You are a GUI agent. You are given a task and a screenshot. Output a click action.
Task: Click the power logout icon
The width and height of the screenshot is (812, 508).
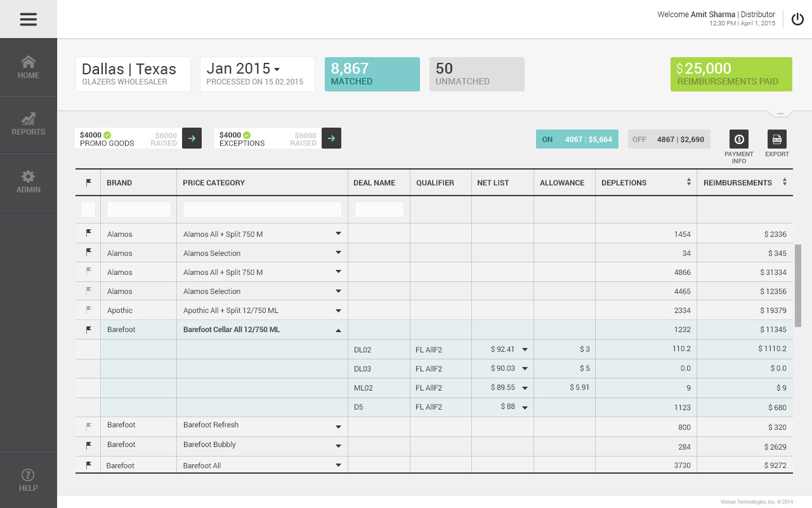tap(797, 19)
